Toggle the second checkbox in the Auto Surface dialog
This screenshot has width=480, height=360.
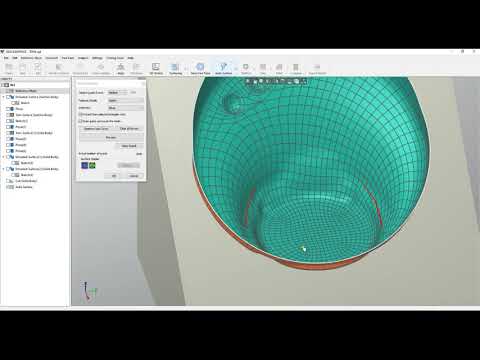click(x=80, y=121)
